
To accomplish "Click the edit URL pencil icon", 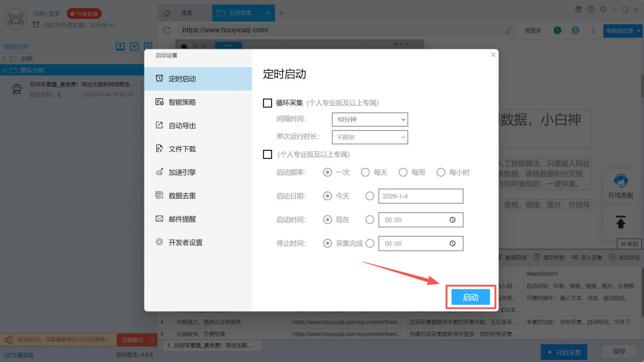I will click(x=508, y=31).
